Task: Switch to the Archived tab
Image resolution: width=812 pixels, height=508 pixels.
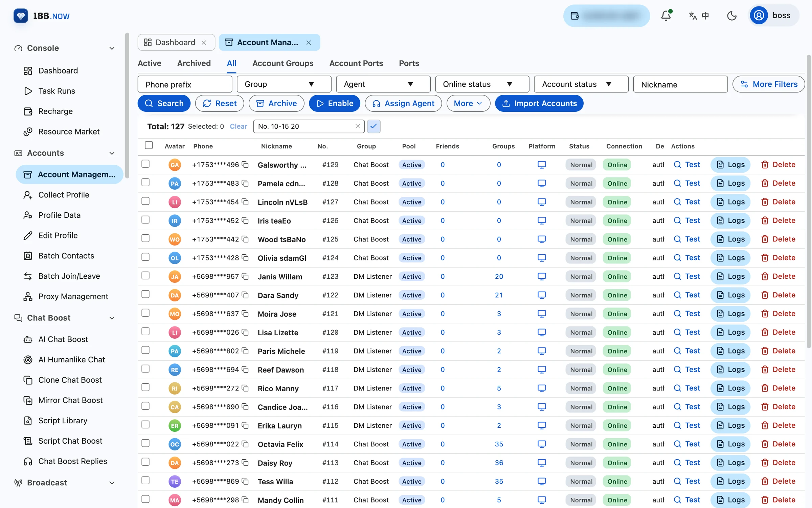Action: coord(194,63)
